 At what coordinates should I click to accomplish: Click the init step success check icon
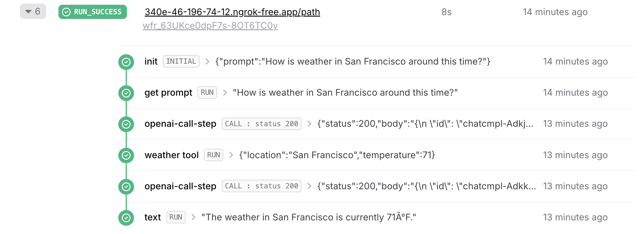[126, 62]
